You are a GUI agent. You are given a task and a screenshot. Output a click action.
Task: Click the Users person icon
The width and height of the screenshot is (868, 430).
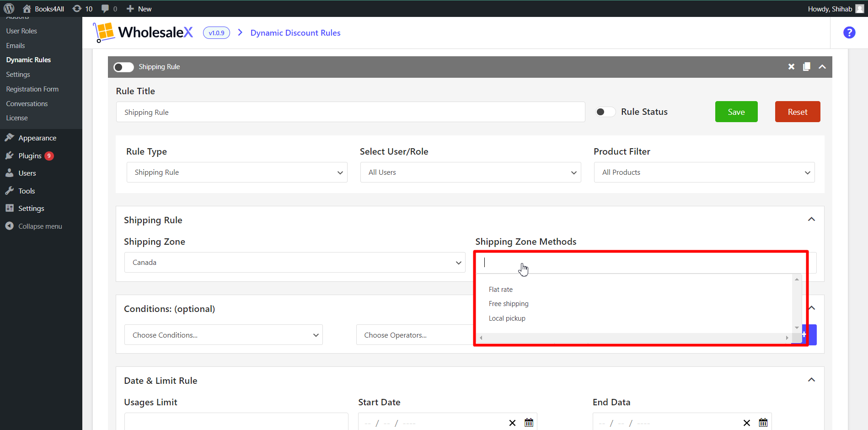click(x=9, y=173)
